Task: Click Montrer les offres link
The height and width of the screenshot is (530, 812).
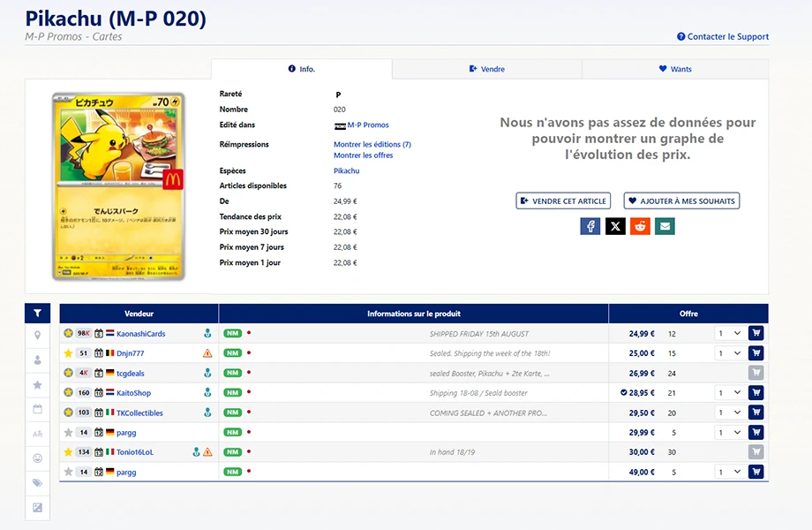Action: pyautogui.click(x=363, y=155)
